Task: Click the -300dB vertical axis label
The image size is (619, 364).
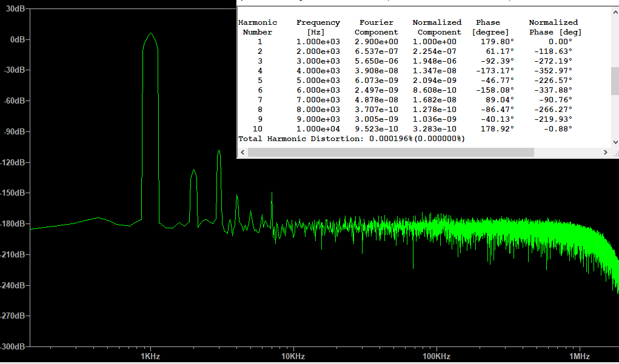Action: pos(13,346)
